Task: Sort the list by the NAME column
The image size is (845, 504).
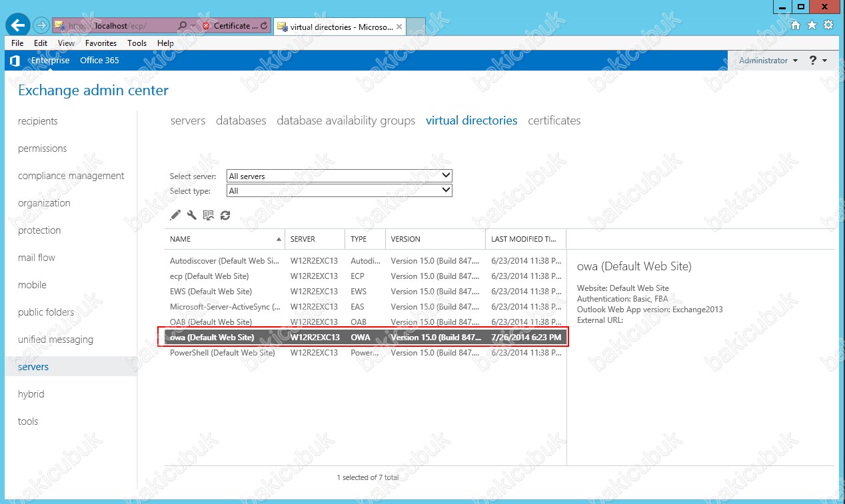Action: (225, 239)
